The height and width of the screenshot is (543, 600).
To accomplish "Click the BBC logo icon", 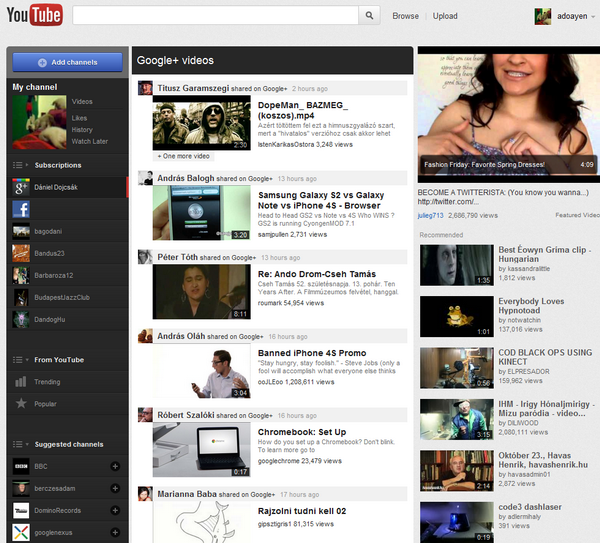I will [x=21, y=466].
